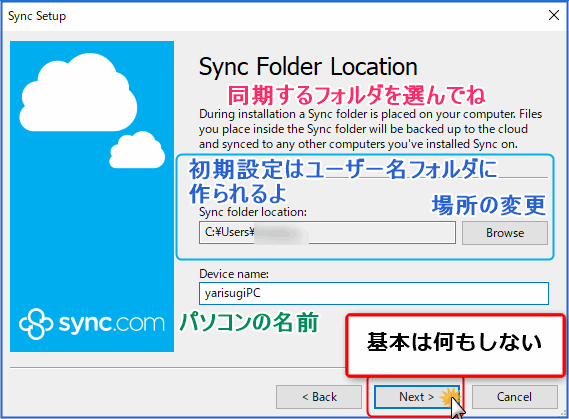The width and height of the screenshot is (569, 419).
Task: Go to the Next setup step
Action: pyautogui.click(x=417, y=397)
